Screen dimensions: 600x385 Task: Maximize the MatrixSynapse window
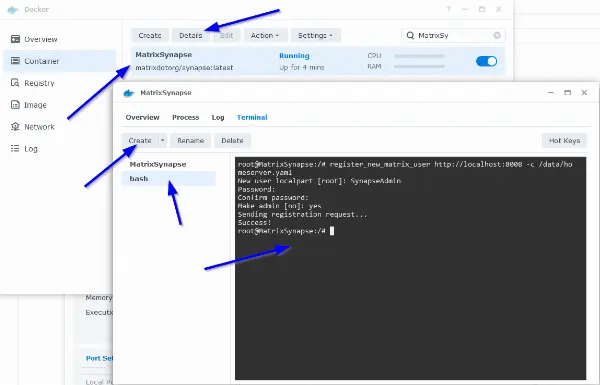567,93
